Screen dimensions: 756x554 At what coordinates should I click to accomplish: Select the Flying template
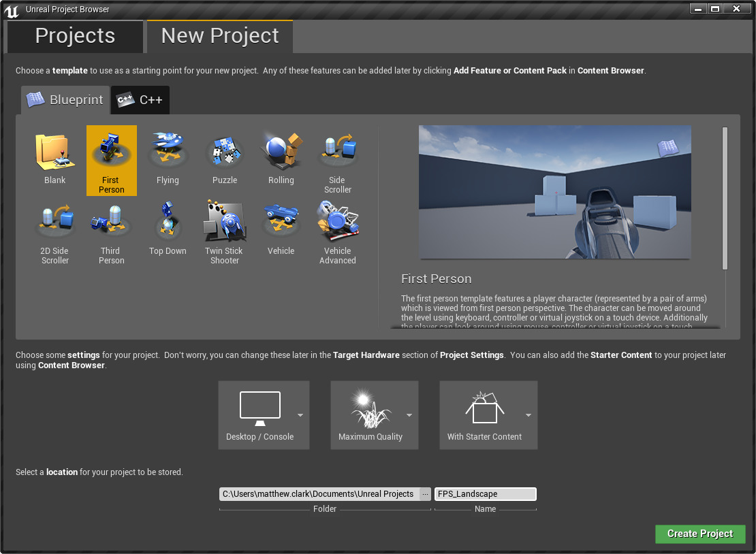pos(168,157)
